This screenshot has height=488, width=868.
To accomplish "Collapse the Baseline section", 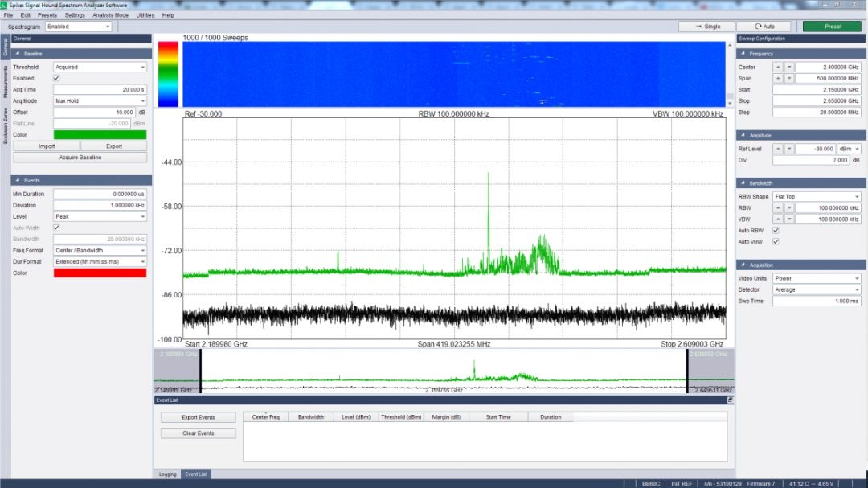I will tap(18, 53).
